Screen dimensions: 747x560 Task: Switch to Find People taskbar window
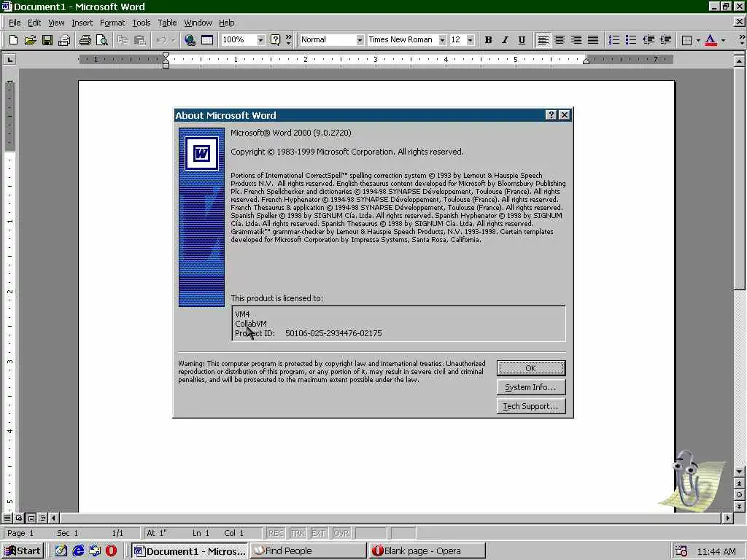pyautogui.click(x=308, y=551)
